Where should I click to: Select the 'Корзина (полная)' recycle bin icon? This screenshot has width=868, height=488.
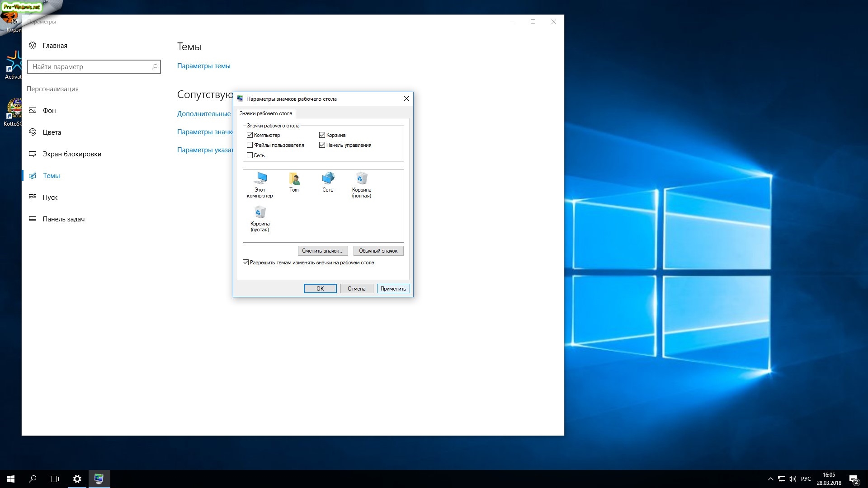click(362, 179)
